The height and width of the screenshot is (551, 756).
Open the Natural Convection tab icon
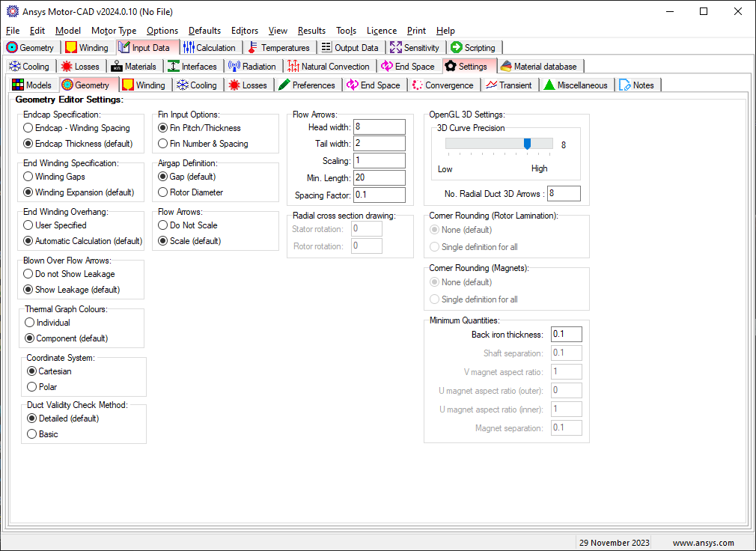pos(293,67)
